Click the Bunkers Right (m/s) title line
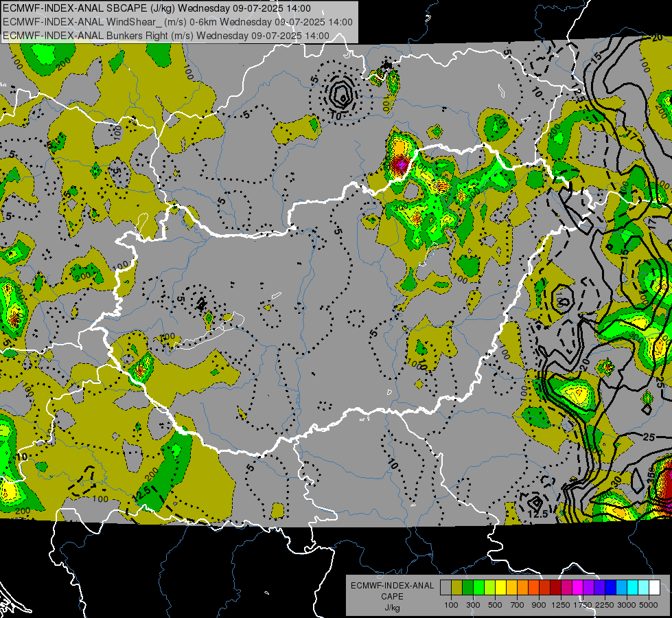The width and height of the screenshot is (672, 618). [x=166, y=36]
